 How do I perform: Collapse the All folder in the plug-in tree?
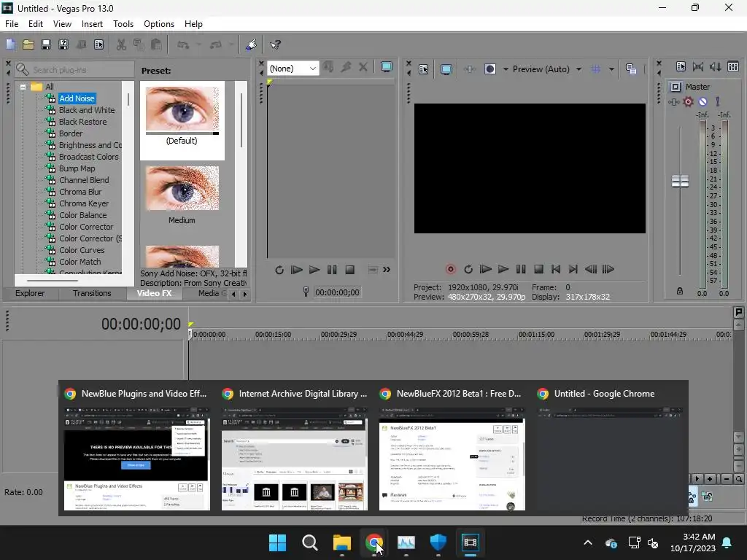pos(23,87)
